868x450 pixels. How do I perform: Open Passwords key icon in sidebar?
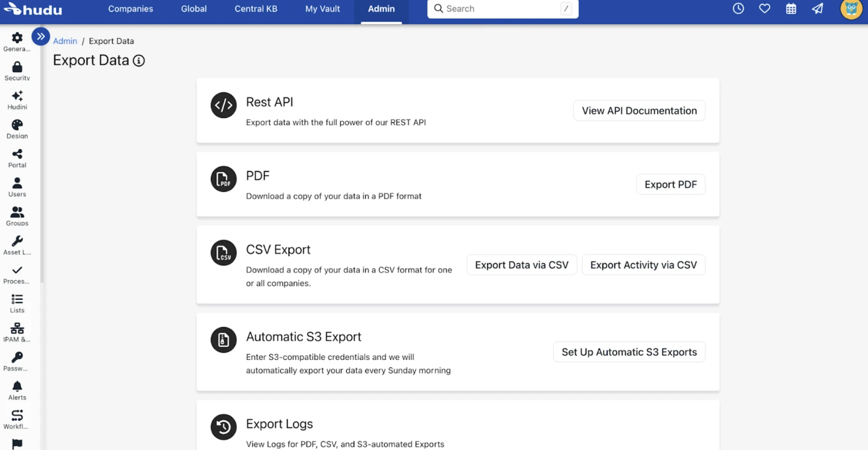point(17,357)
